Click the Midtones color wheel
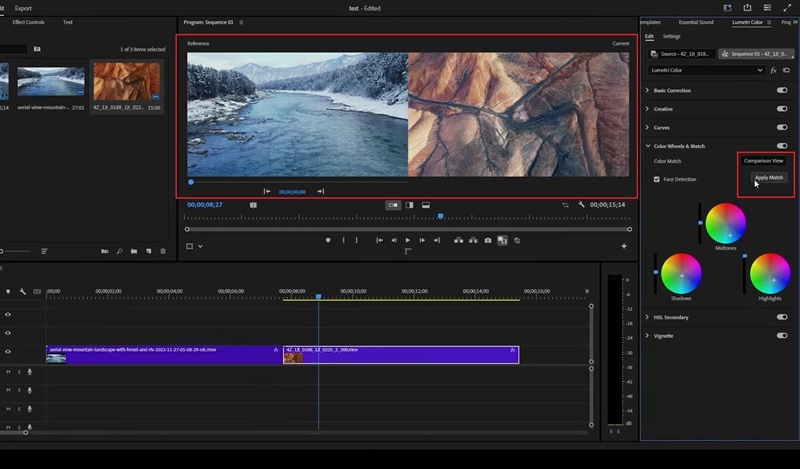800x469 pixels. pyautogui.click(x=726, y=223)
